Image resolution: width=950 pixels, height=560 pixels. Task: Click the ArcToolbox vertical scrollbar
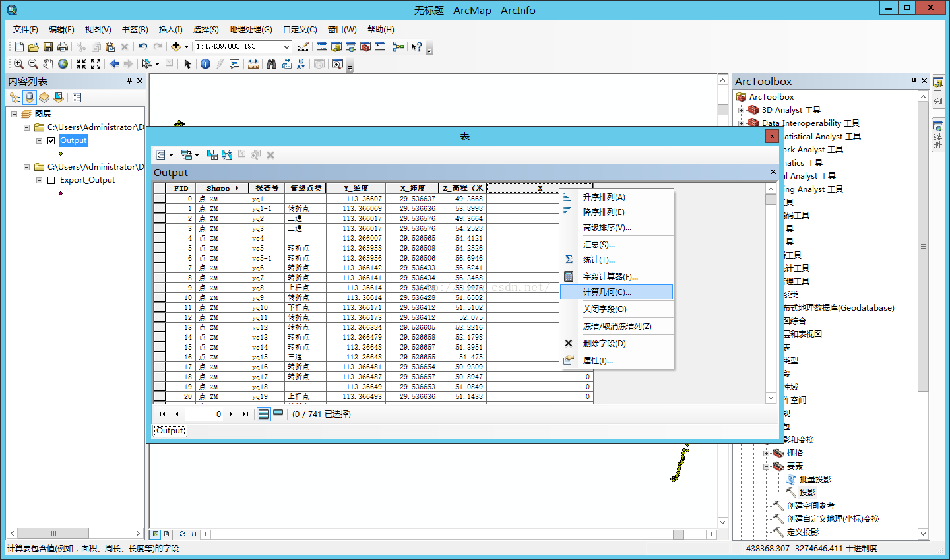coord(923,315)
